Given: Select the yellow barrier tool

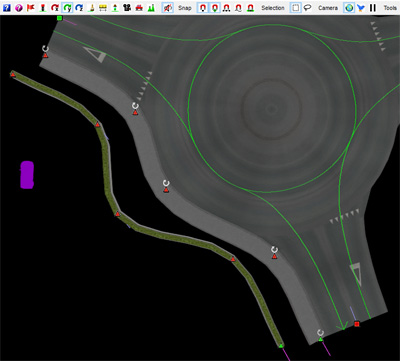Looking at the screenshot, I should tap(103, 8).
